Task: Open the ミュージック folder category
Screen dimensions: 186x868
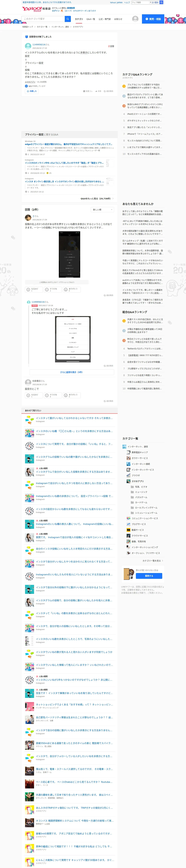Action: coord(139,492)
